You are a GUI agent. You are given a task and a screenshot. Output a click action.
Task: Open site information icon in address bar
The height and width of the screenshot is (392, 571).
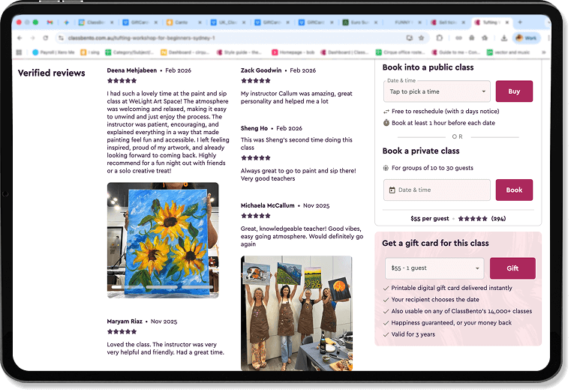click(62, 37)
